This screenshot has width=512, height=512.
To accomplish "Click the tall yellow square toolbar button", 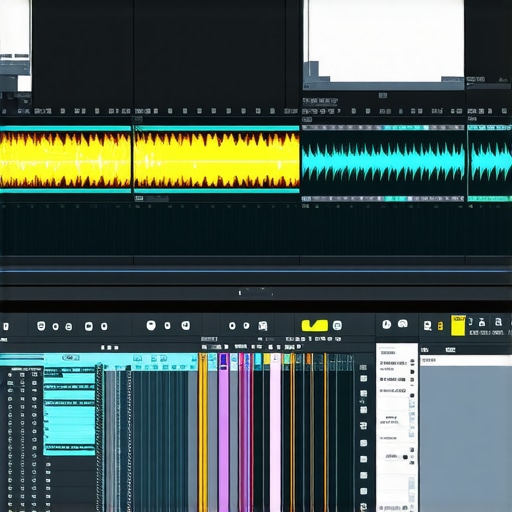I will click(458, 325).
